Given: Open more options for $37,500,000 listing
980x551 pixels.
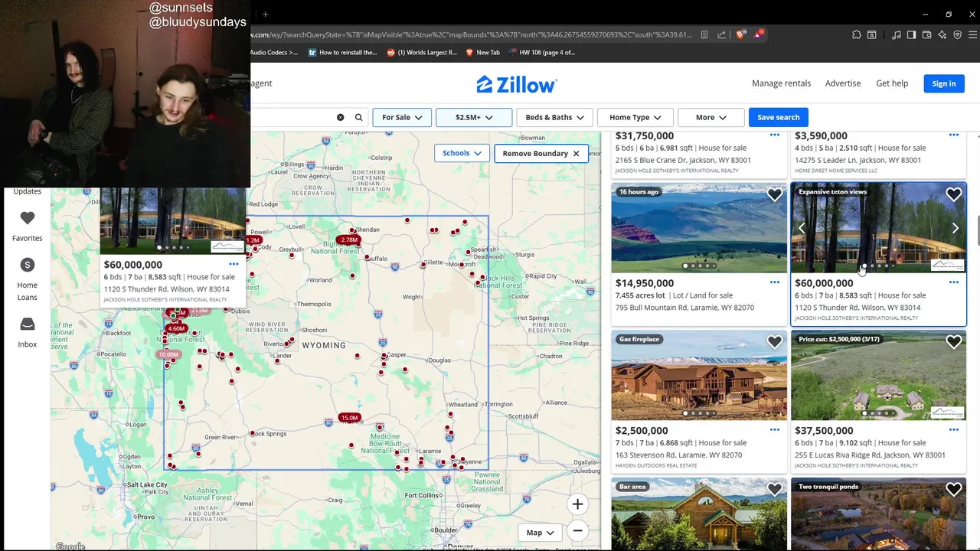Looking at the screenshot, I should pyautogui.click(x=954, y=430).
